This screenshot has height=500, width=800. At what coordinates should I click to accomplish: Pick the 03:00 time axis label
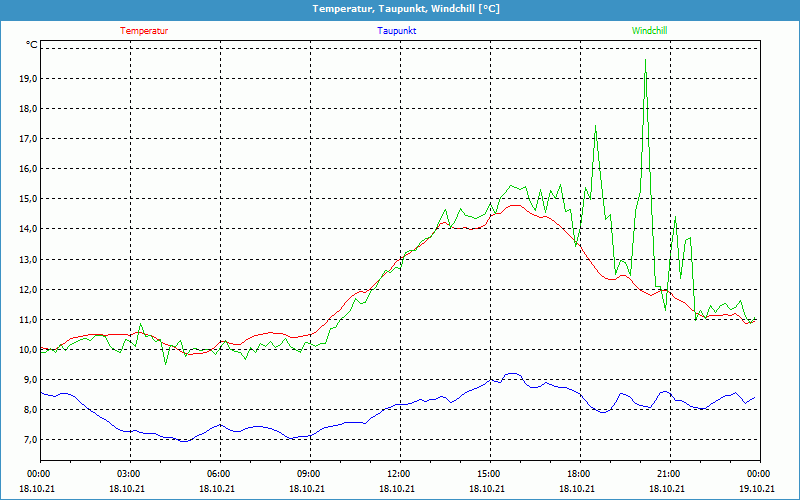[128, 474]
